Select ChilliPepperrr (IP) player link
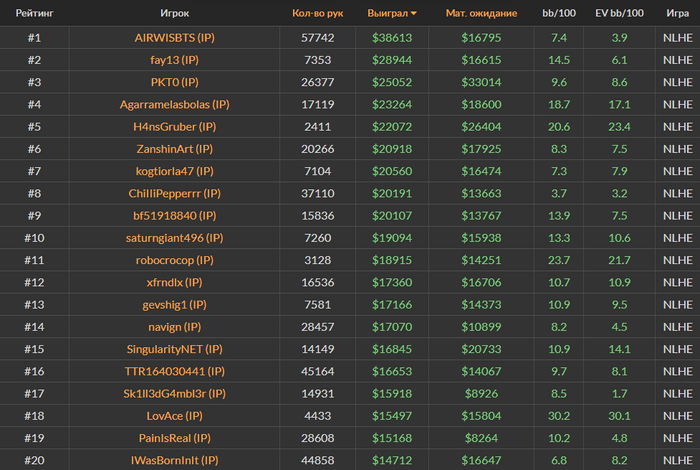 coord(175,194)
